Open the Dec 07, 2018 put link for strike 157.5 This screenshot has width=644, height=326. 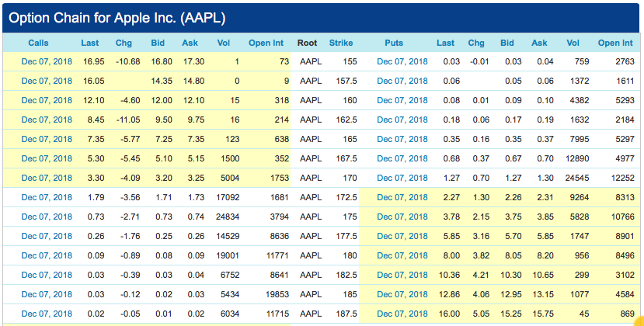(x=402, y=81)
